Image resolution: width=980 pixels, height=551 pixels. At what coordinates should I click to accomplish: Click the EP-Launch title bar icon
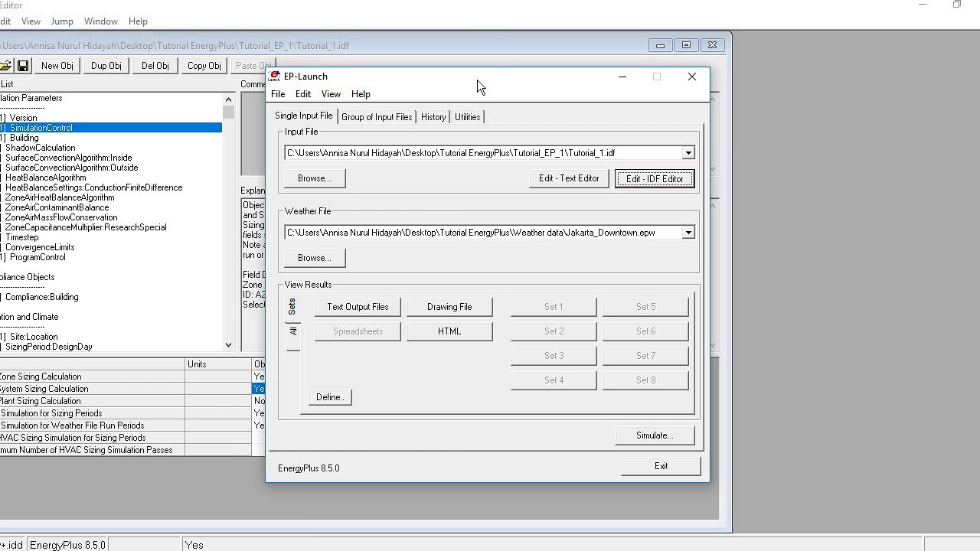click(274, 77)
